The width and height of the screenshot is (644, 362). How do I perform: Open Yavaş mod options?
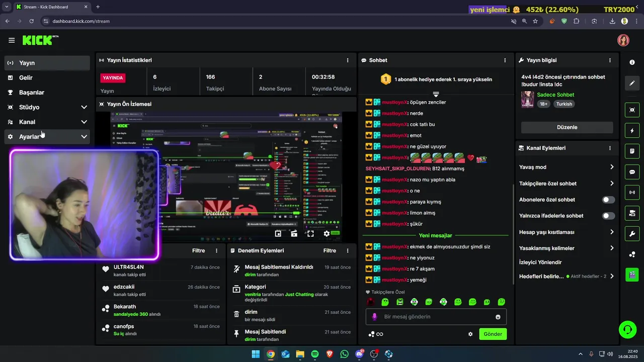point(567,167)
